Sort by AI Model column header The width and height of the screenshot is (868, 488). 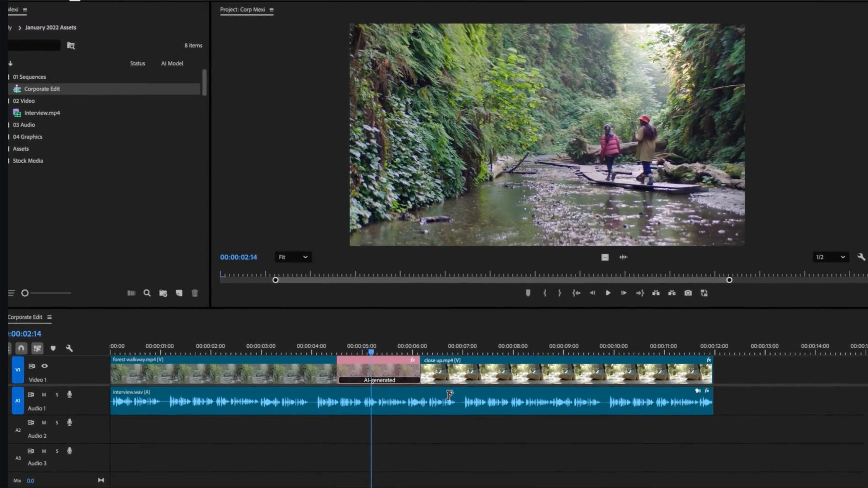click(x=172, y=63)
